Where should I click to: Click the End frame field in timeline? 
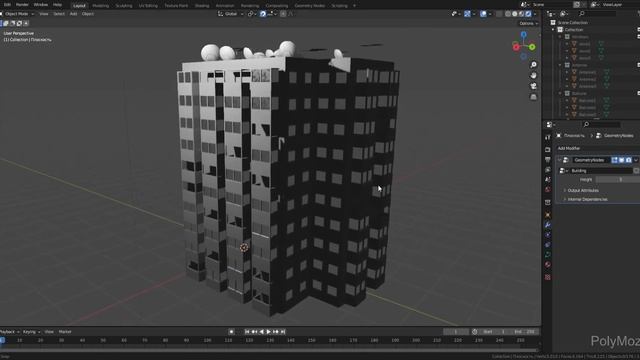[525, 332]
